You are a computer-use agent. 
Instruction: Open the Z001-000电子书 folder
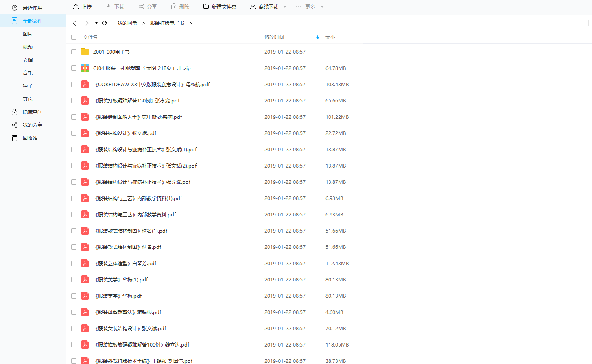111,52
